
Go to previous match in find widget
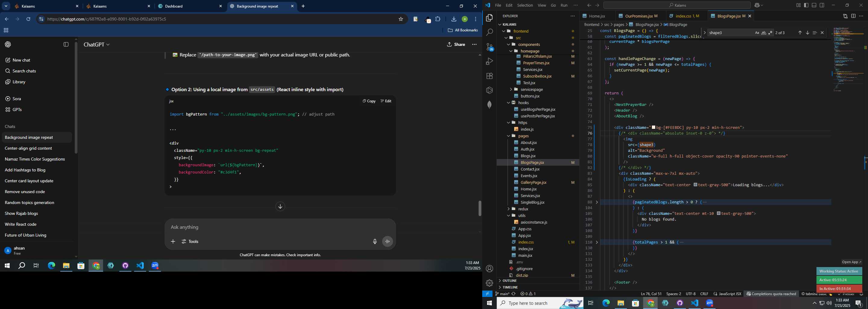click(x=800, y=33)
